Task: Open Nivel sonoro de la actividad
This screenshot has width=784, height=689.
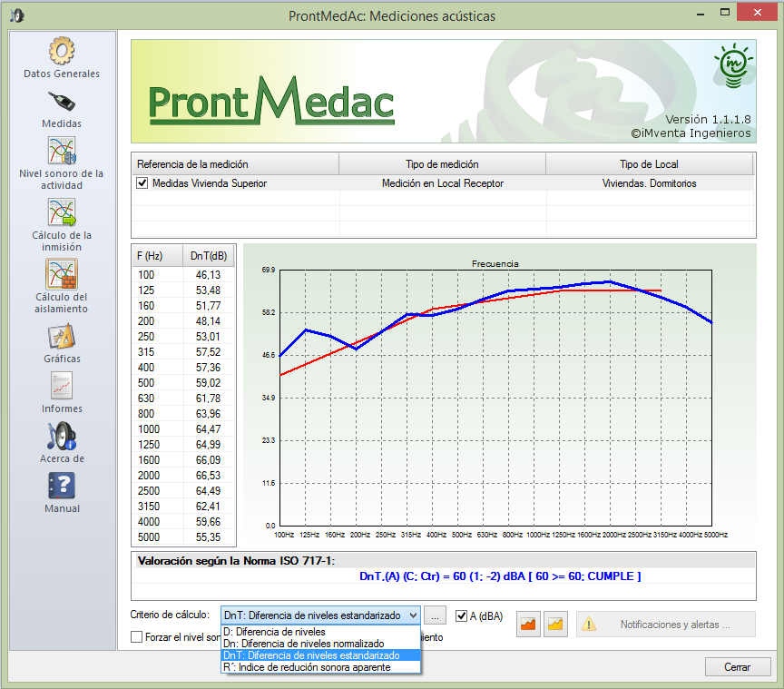Action: pyautogui.click(x=62, y=151)
